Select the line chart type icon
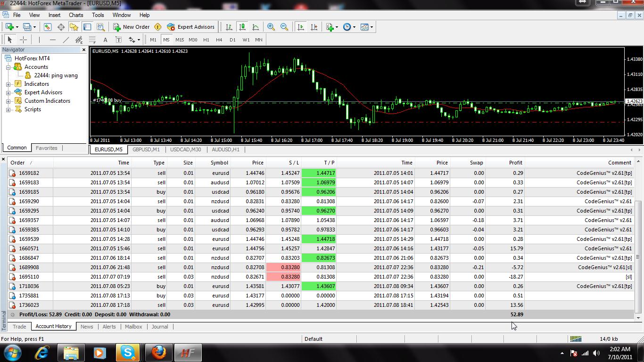 coord(255,27)
